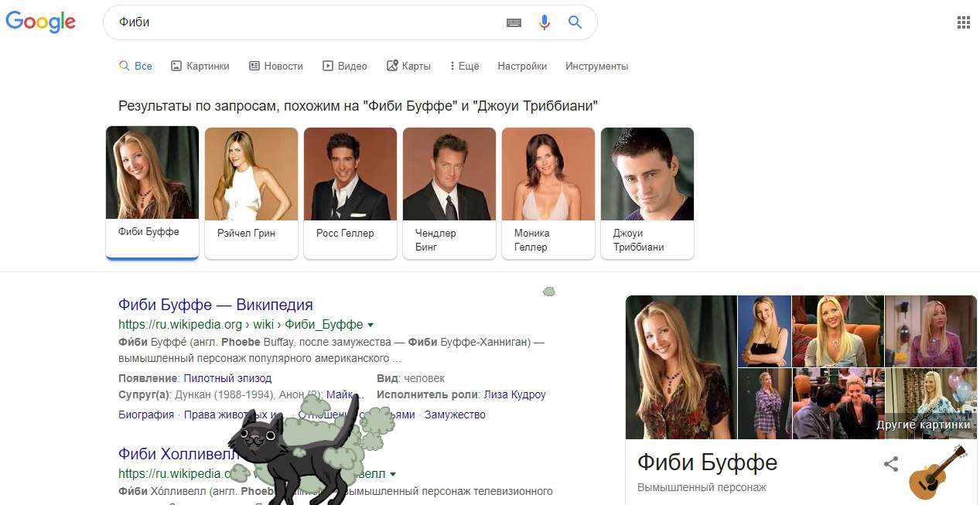Start voice search with microphone icon
980x505 pixels.
(x=545, y=22)
